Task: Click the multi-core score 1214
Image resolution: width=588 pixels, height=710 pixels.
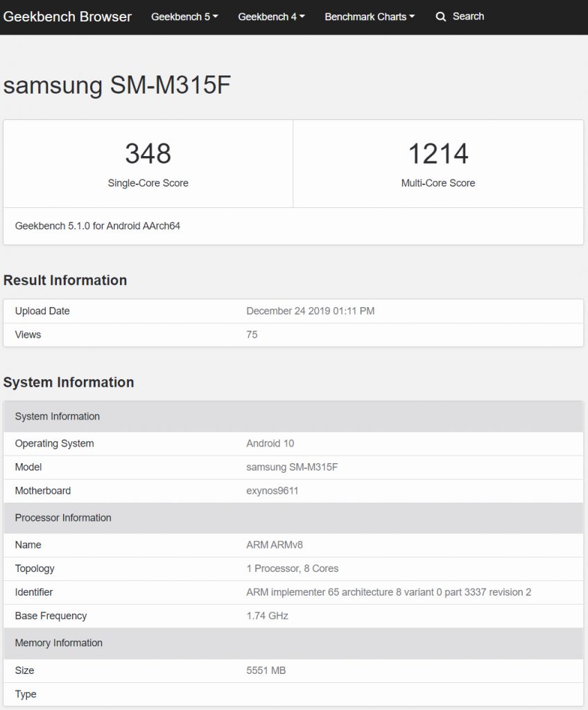Action: pos(438,154)
